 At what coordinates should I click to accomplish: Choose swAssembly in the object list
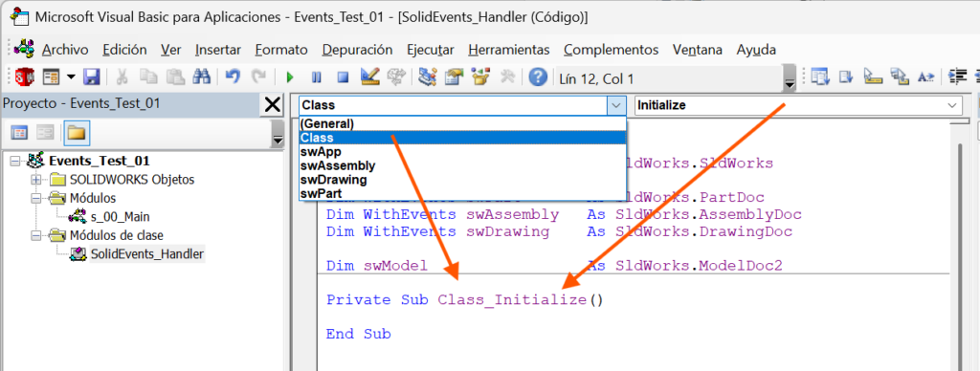click(462, 165)
